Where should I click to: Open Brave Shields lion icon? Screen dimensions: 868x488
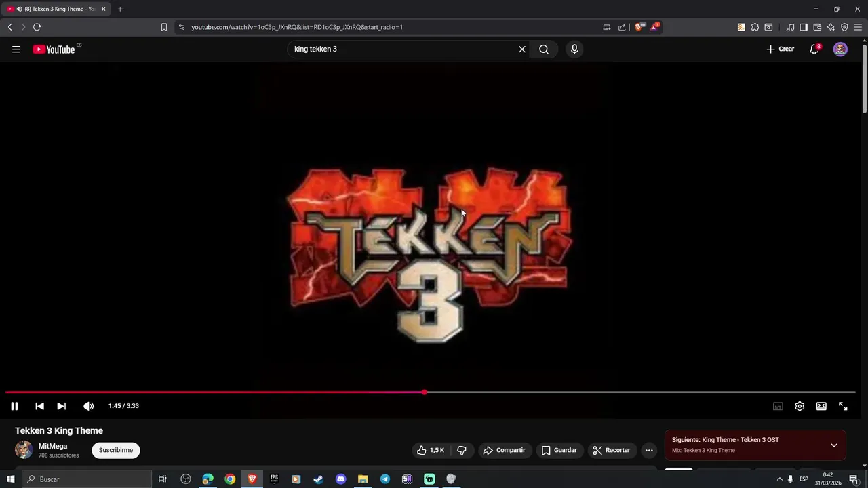pos(639,27)
